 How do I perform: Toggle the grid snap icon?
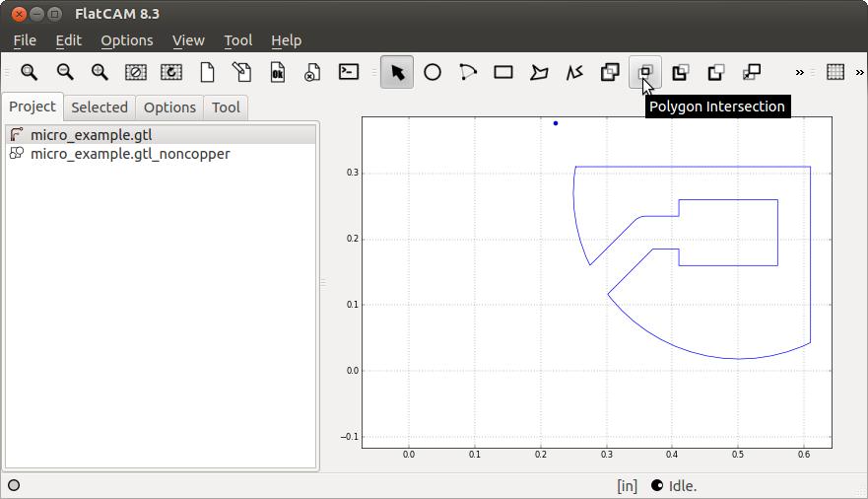click(835, 72)
